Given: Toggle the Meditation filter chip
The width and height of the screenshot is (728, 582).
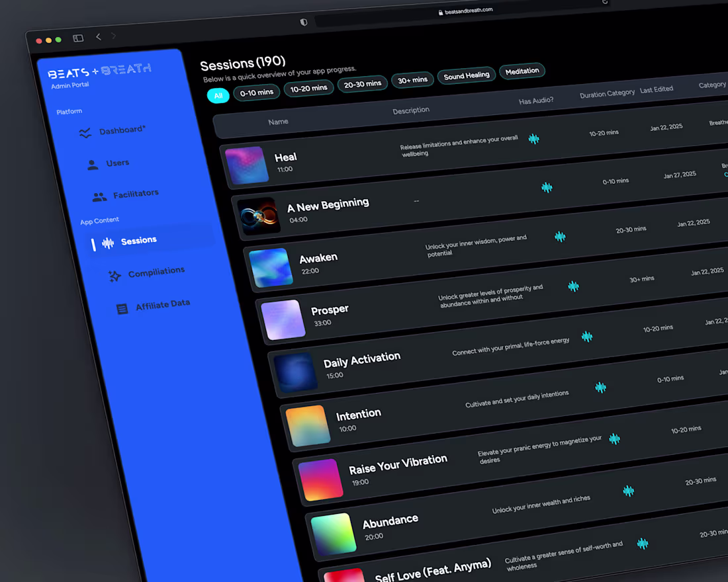Looking at the screenshot, I should [x=522, y=71].
